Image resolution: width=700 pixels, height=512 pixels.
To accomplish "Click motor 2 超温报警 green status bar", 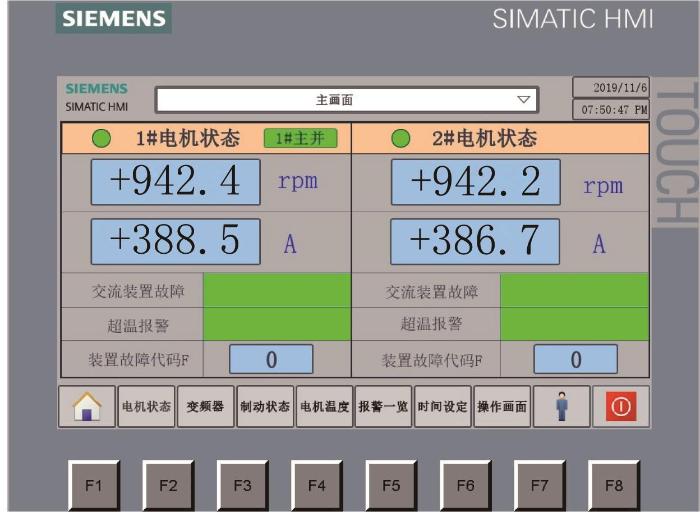I will pyautogui.click(x=575, y=324).
